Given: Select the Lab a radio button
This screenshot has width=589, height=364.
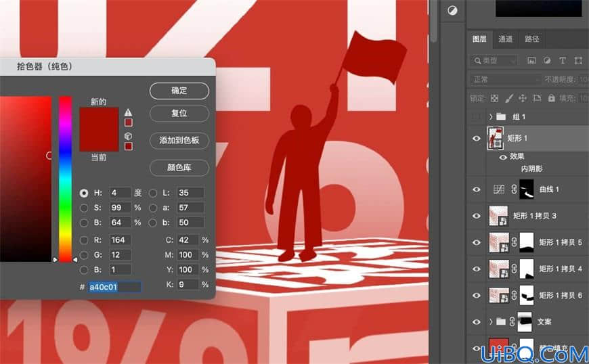Looking at the screenshot, I should (152, 208).
